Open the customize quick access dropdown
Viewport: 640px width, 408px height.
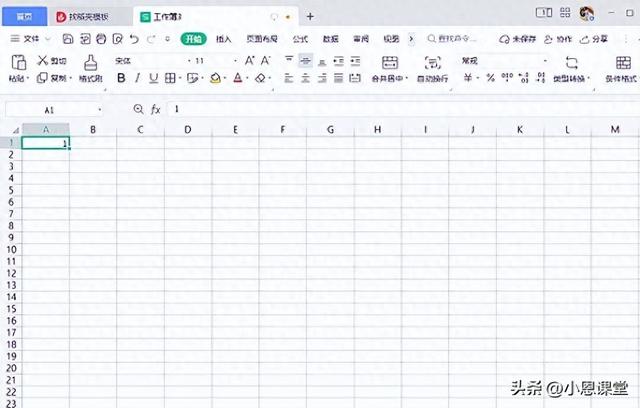click(x=167, y=39)
